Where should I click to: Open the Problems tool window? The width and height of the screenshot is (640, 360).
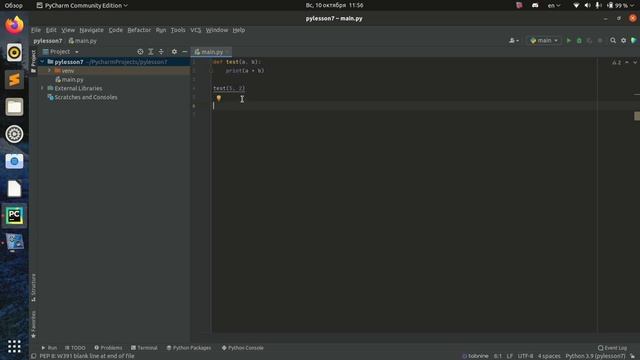(108, 348)
